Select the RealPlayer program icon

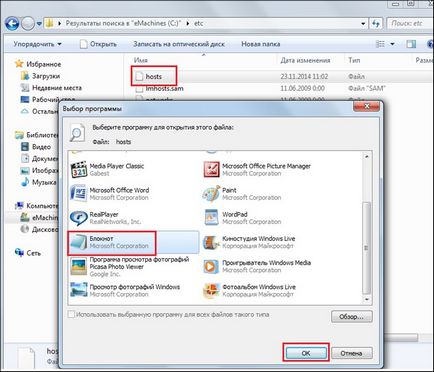point(79,218)
